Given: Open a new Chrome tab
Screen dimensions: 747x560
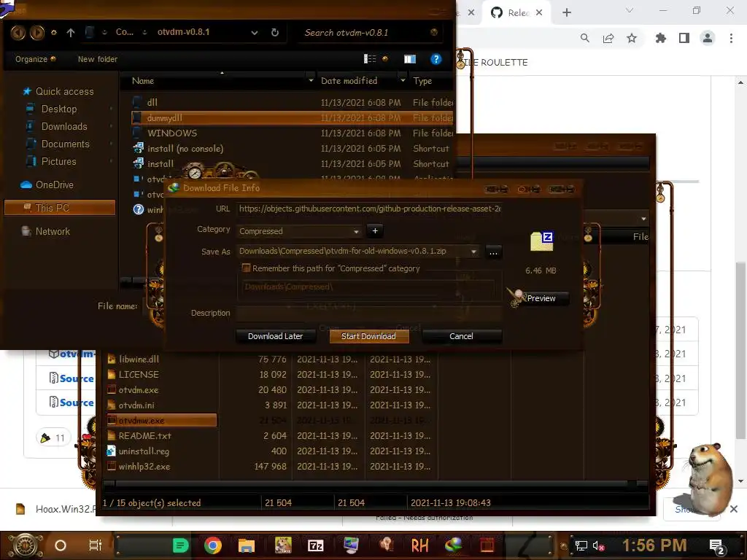Looking at the screenshot, I should [566, 12].
